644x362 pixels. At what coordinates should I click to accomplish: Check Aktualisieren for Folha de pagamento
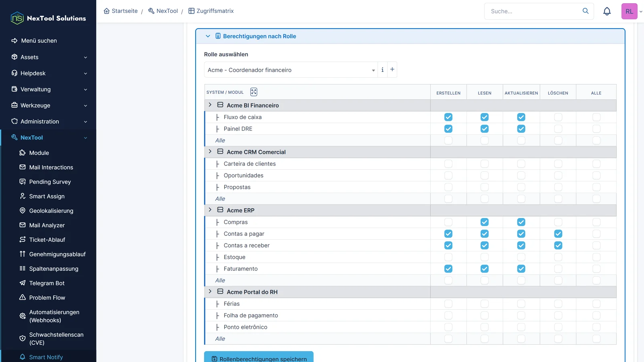[521, 315]
